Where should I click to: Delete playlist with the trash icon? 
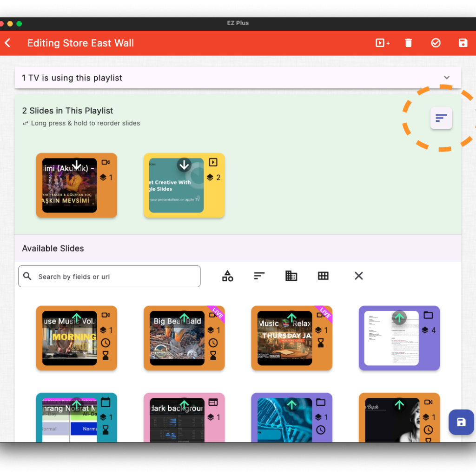[408, 43]
